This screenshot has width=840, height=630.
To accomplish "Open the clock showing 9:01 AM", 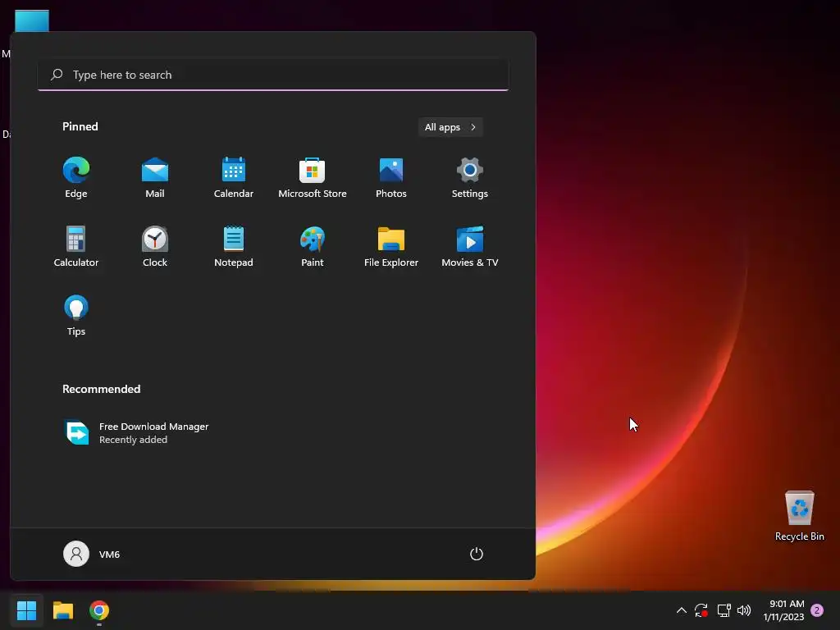I will pyautogui.click(x=783, y=610).
